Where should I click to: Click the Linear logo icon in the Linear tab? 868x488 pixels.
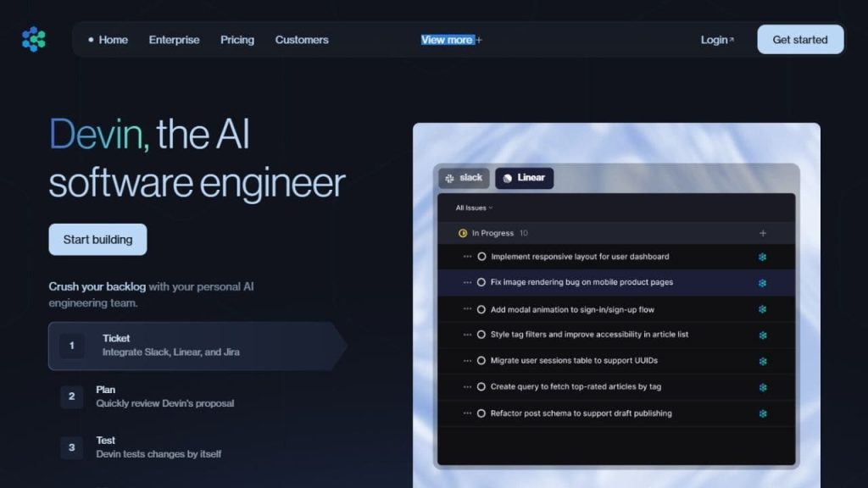click(507, 178)
